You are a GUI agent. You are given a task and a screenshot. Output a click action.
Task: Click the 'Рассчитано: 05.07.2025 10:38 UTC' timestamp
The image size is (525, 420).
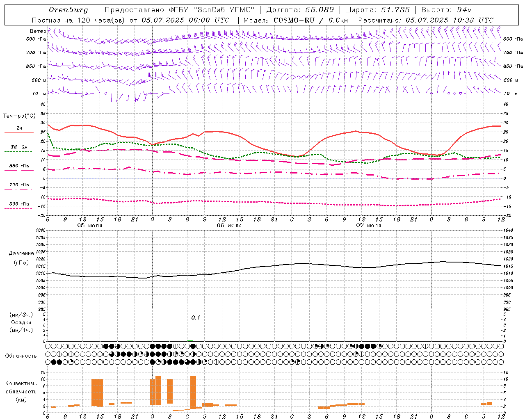pos(426,20)
